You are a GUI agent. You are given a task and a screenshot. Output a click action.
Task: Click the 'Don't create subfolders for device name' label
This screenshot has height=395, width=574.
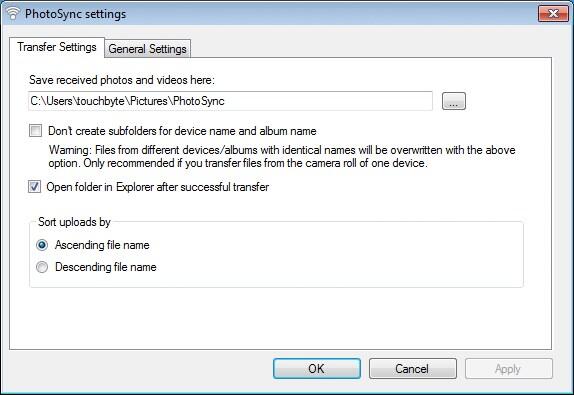(182, 131)
